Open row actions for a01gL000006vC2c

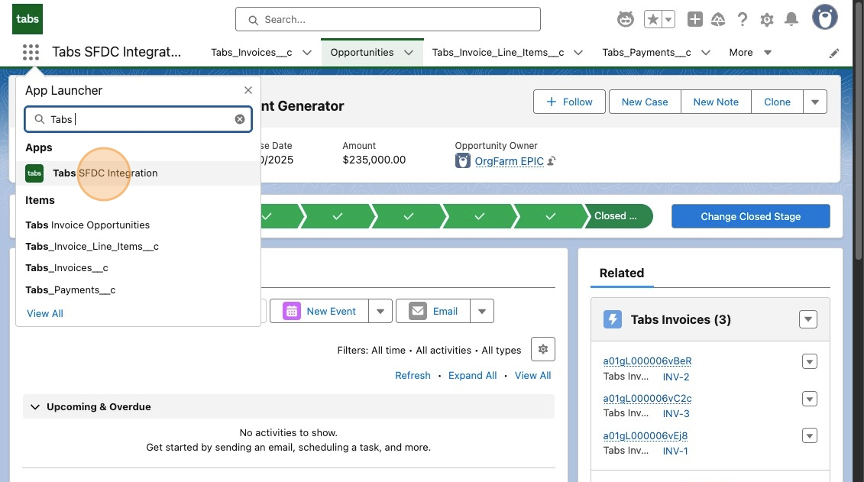click(x=809, y=399)
